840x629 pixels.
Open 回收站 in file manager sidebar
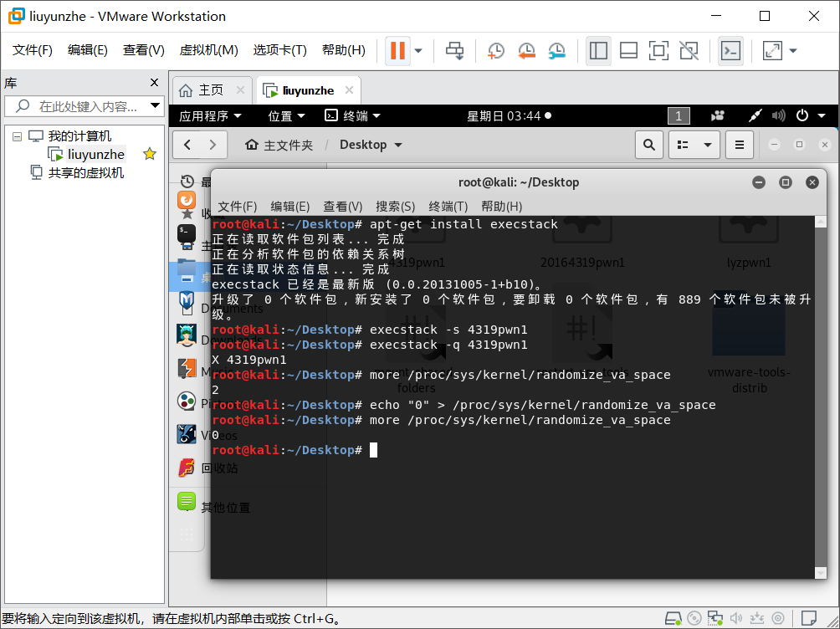pos(219,468)
